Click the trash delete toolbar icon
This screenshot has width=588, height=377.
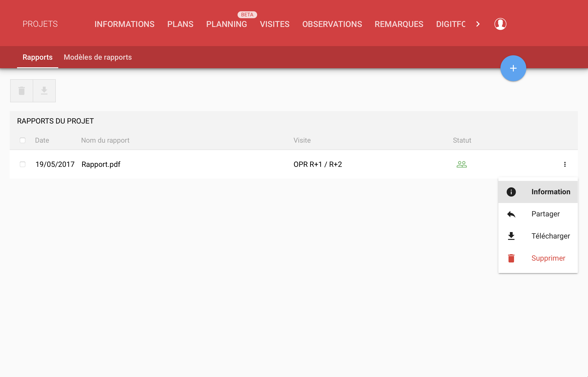point(21,91)
